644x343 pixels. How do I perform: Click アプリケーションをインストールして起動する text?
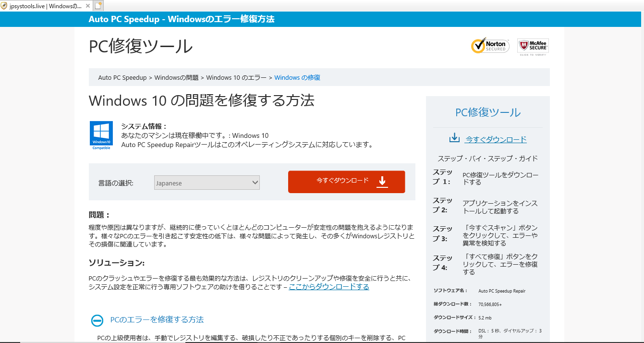tap(500, 207)
